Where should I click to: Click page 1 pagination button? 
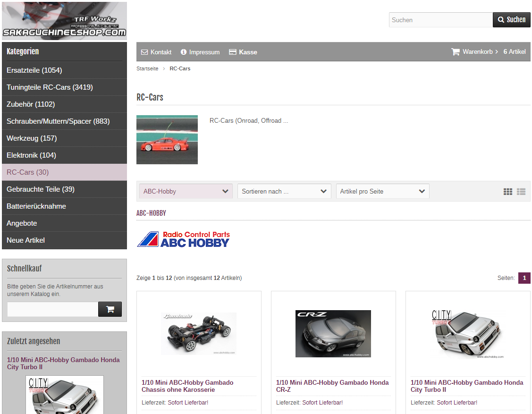(524, 278)
